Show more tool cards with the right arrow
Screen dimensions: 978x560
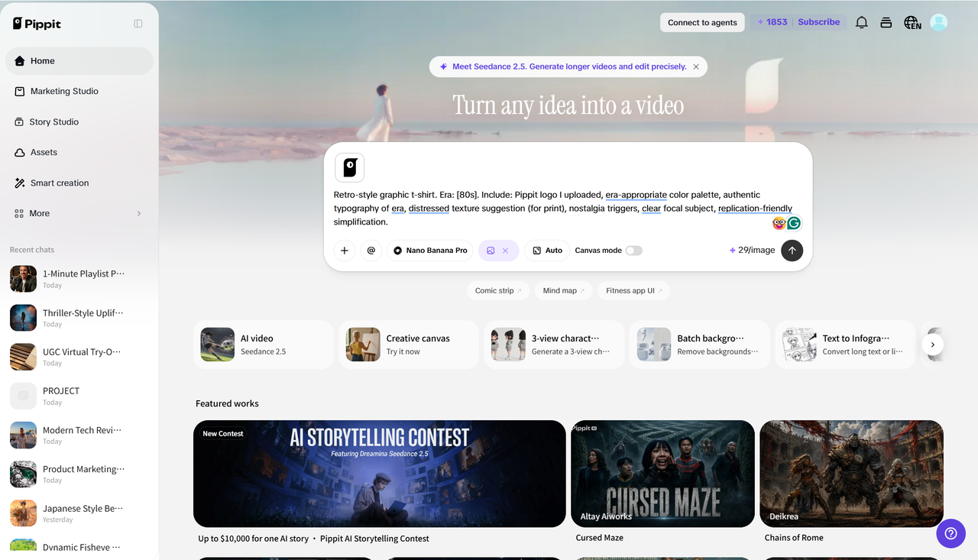[932, 345]
